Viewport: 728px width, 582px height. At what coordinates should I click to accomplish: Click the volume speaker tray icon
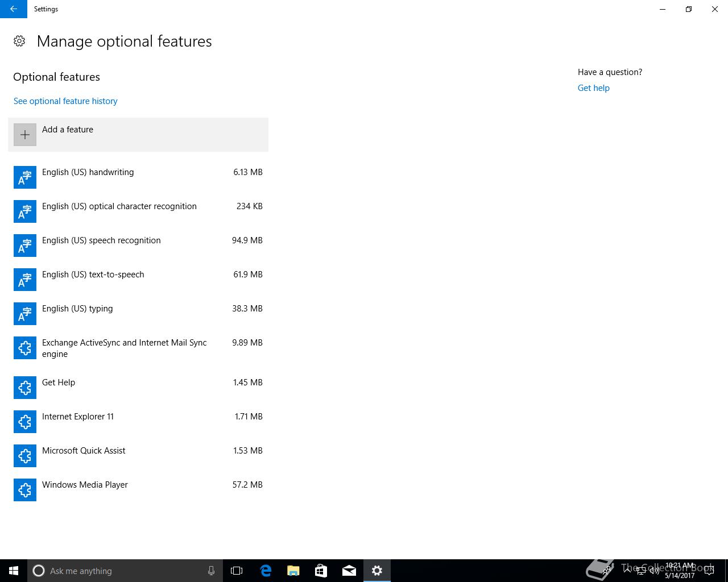(654, 571)
